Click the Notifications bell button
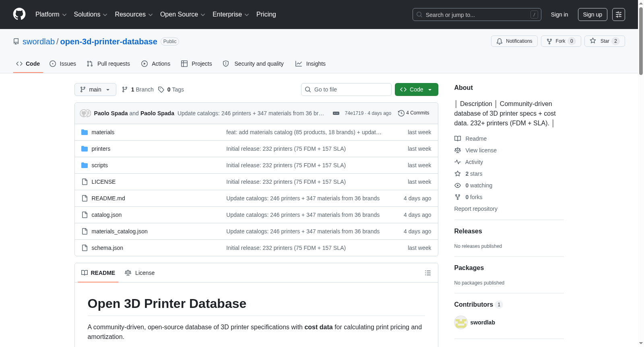 (514, 41)
